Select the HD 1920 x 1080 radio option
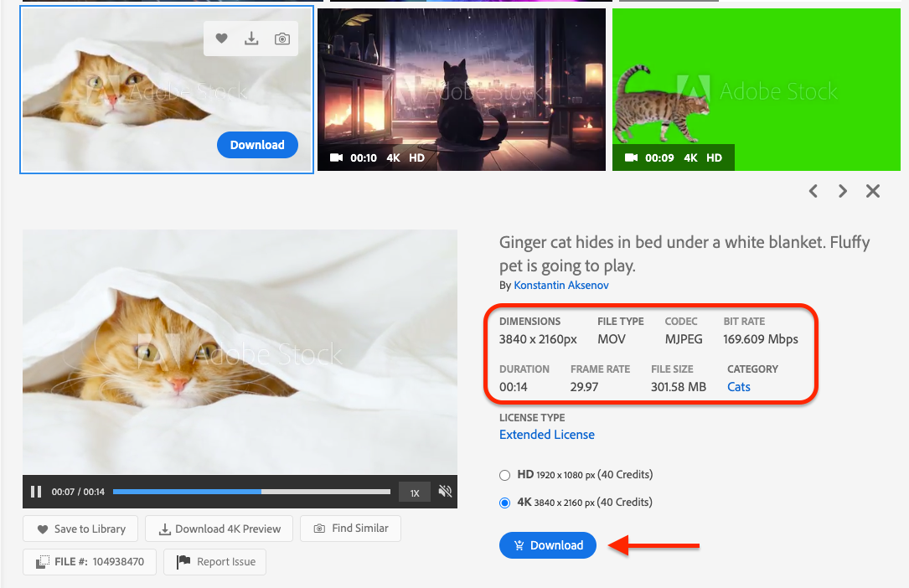This screenshot has width=909, height=588. coord(505,475)
